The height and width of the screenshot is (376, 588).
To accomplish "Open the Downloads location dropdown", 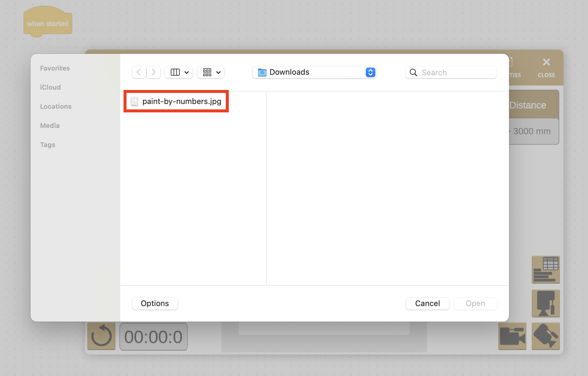I will [x=370, y=72].
